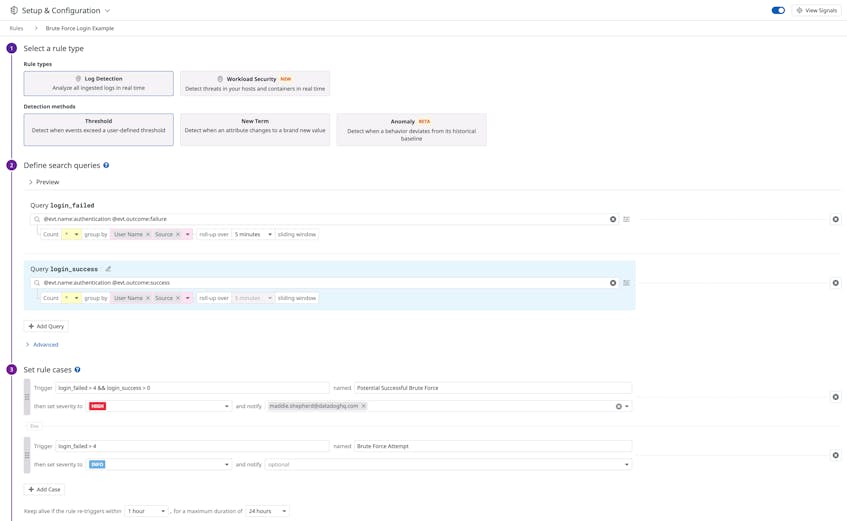Grab the first case drag handle
Image resolution: width=847 pixels, height=521 pixels.
click(27, 397)
